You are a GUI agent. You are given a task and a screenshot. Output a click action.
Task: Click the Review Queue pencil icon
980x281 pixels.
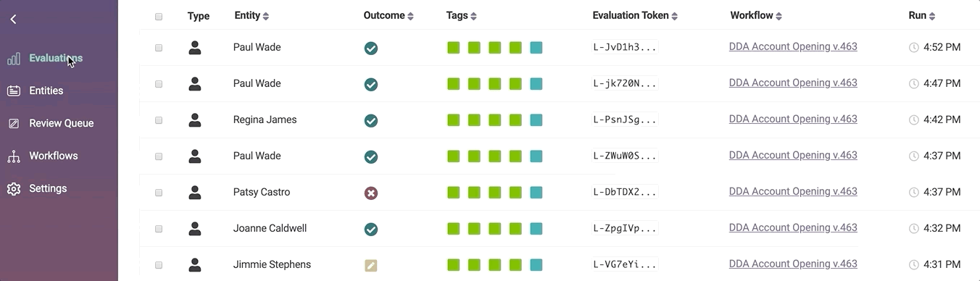coord(14,124)
